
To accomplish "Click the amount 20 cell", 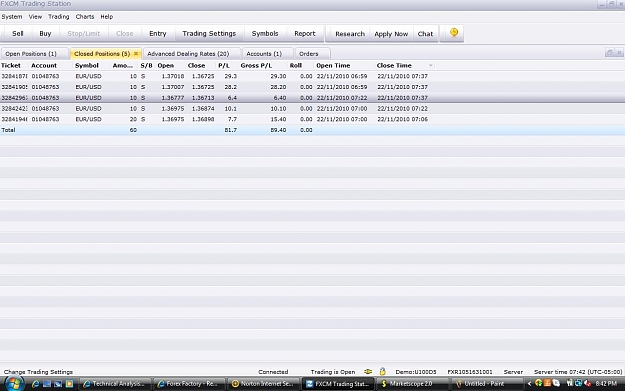I will coord(133,119).
